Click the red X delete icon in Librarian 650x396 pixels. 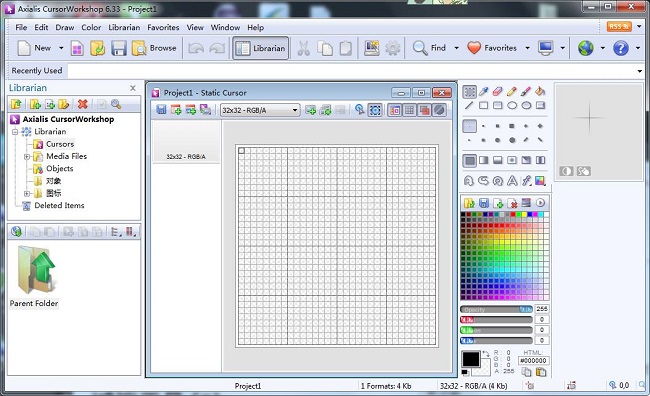coord(82,104)
